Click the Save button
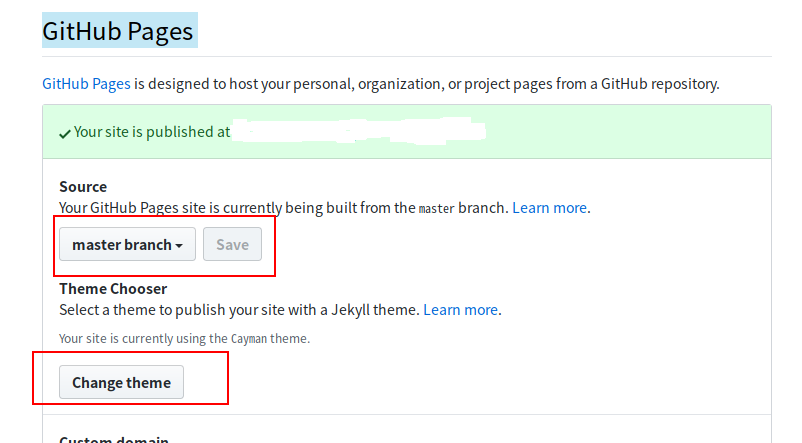Viewport: 802px width, 443px height. click(x=232, y=245)
